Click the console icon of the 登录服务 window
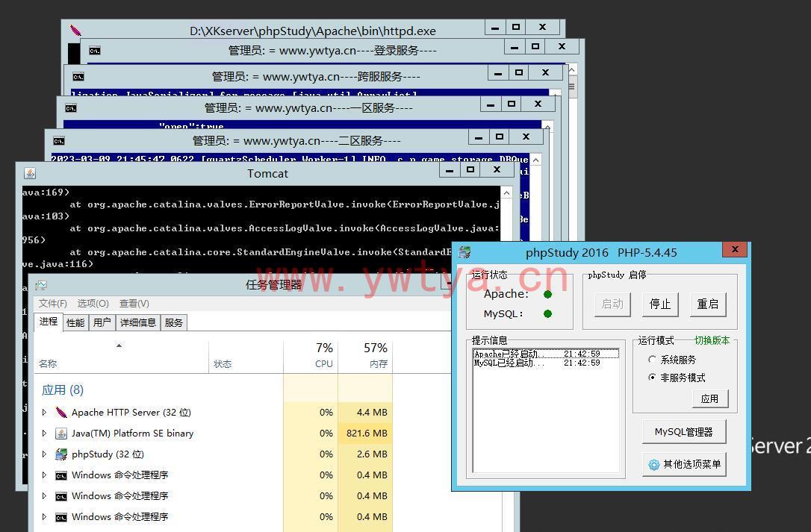The height and width of the screenshot is (532, 811). pyautogui.click(x=95, y=51)
